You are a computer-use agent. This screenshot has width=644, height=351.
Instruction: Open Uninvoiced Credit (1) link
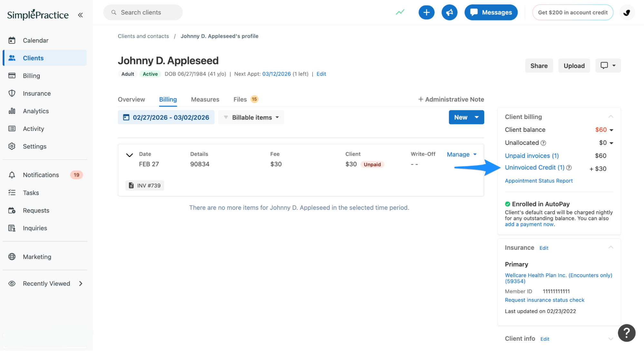(534, 168)
